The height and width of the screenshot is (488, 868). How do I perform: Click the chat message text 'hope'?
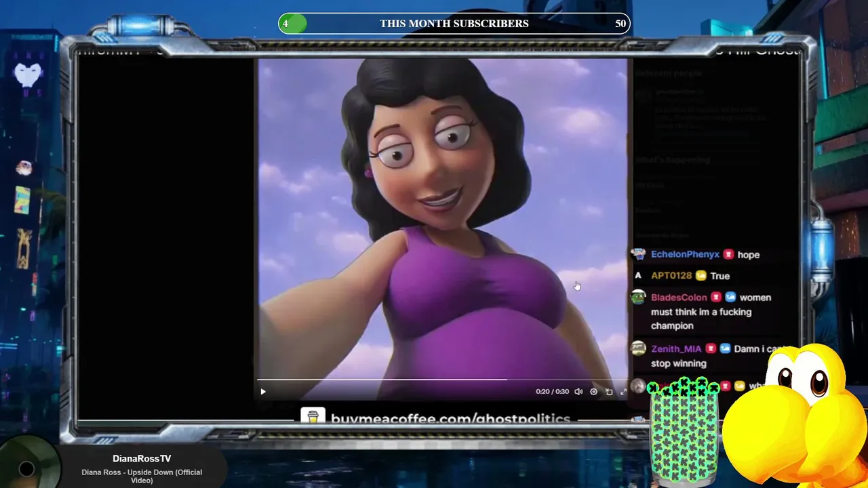click(748, 255)
